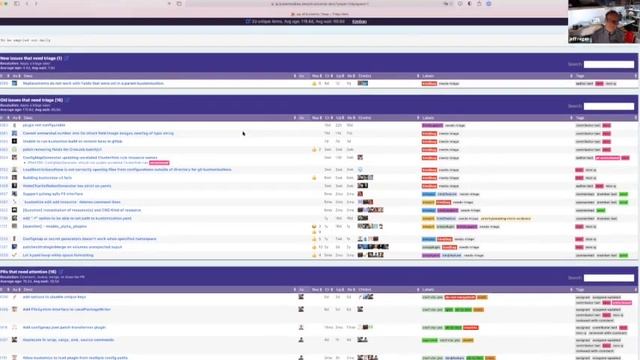The width and height of the screenshot is (640, 360).
Task: Click thumbs-up icon in New issues row
Action: click(314, 83)
